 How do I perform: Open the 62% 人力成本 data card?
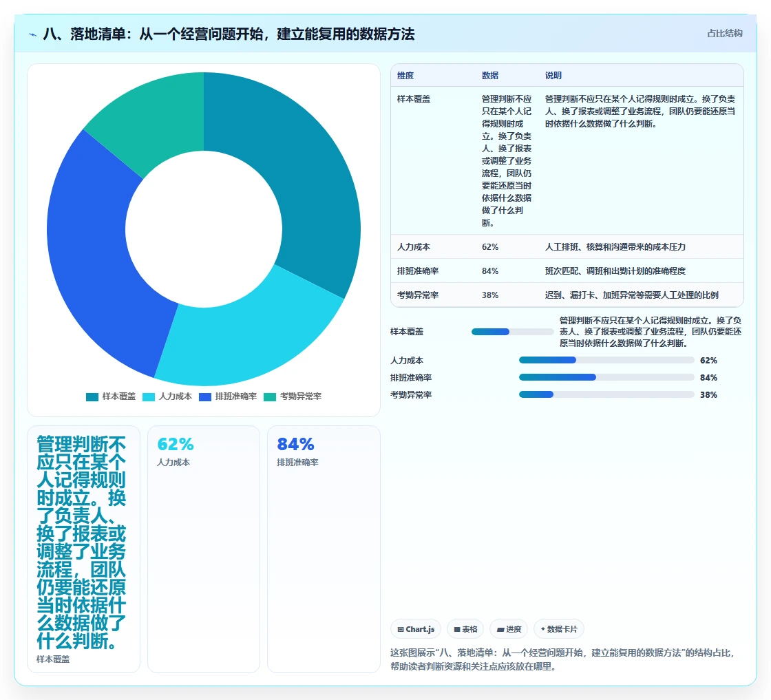(204, 549)
